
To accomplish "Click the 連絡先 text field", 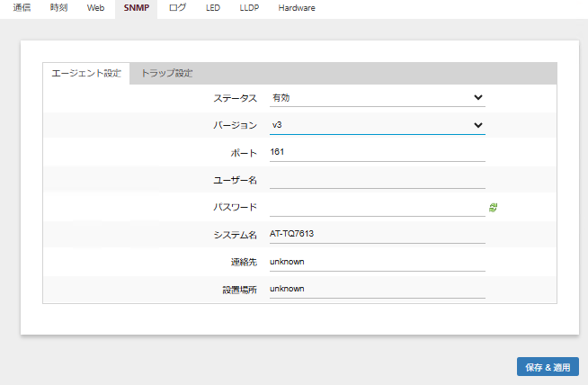I will 377,262.
